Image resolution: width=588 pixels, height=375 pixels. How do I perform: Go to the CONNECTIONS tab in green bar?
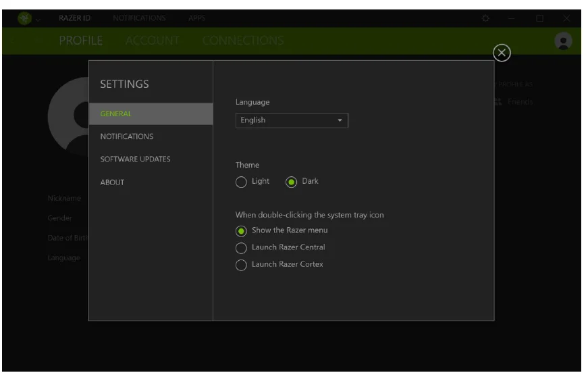click(x=243, y=41)
